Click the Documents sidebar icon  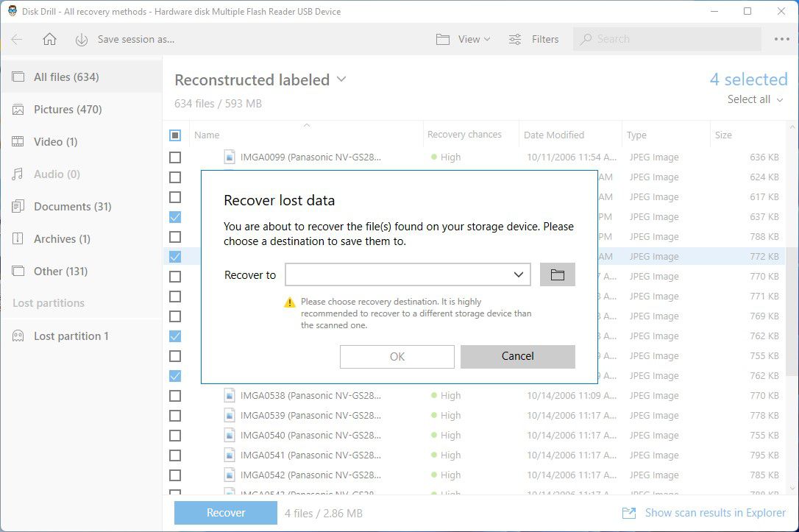(18, 206)
